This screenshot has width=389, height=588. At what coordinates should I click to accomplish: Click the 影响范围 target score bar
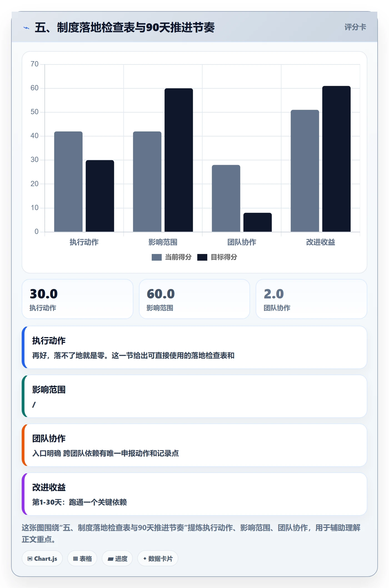[179, 160]
